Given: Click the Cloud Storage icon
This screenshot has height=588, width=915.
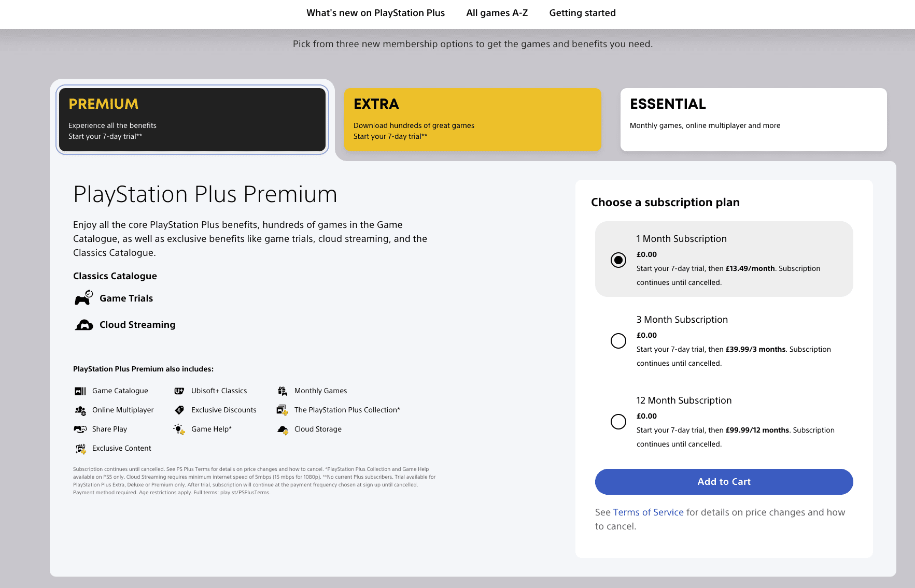Looking at the screenshot, I should 283,429.
